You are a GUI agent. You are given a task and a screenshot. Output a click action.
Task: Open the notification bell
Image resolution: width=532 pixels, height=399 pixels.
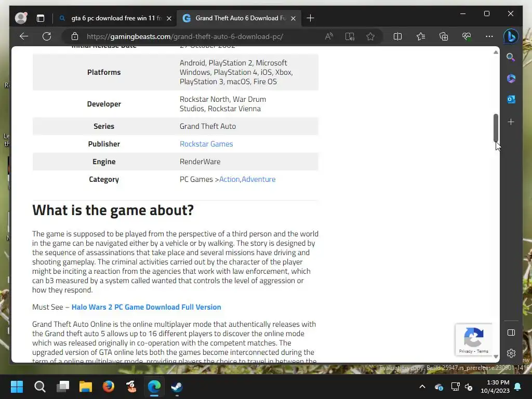click(518, 387)
